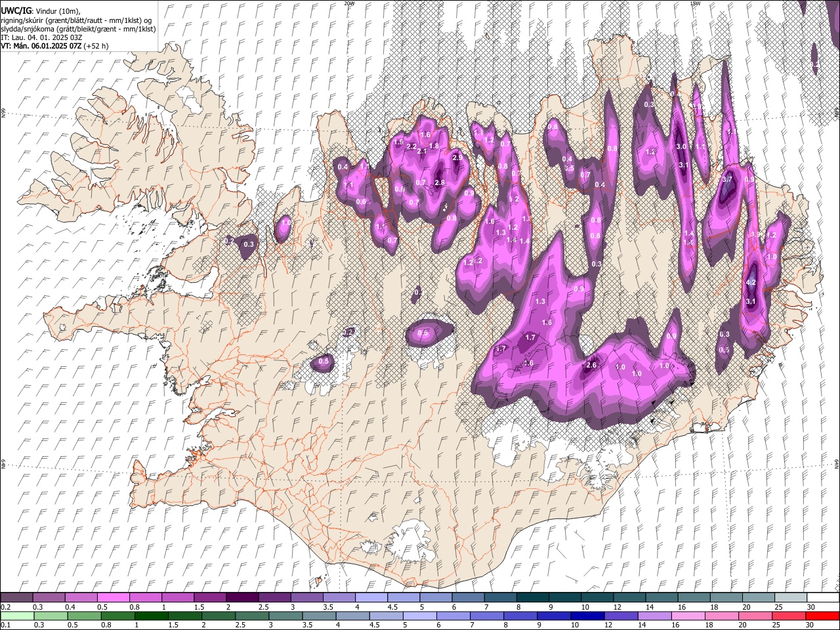The image size is (840, 630).
Task: Click the 1.8 snowfall value on the map
Action: coord(434,146)
